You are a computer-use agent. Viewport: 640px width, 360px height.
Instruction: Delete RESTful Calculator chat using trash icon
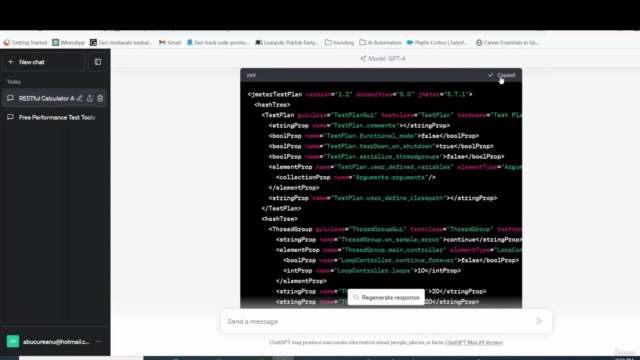click(x=100, y=98)
